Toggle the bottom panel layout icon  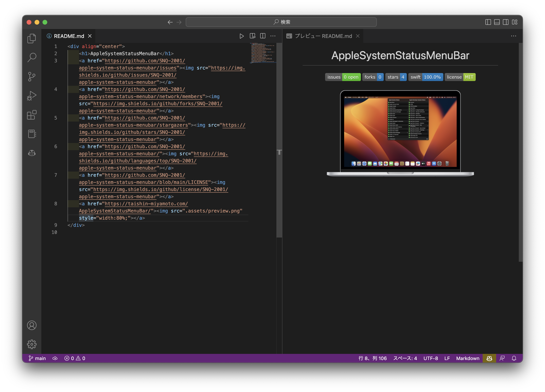pyautogui.click(x=497, y=22)
